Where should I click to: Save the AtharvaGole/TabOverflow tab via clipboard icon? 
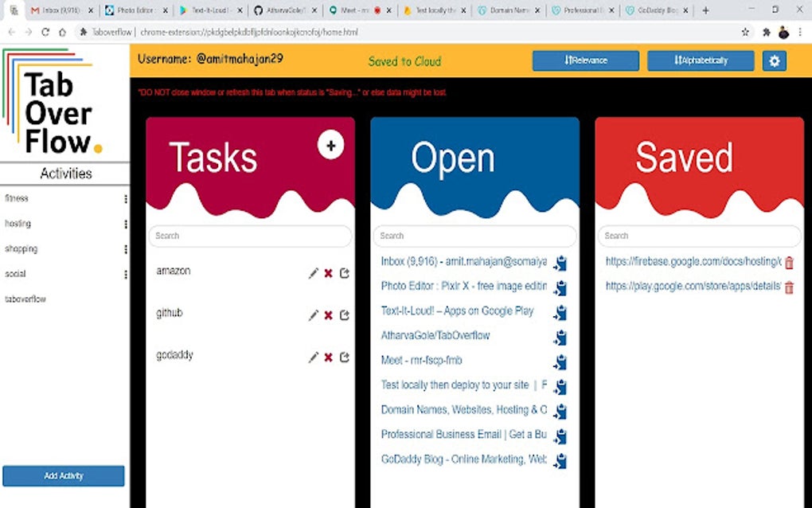click(x=559, y=337)
